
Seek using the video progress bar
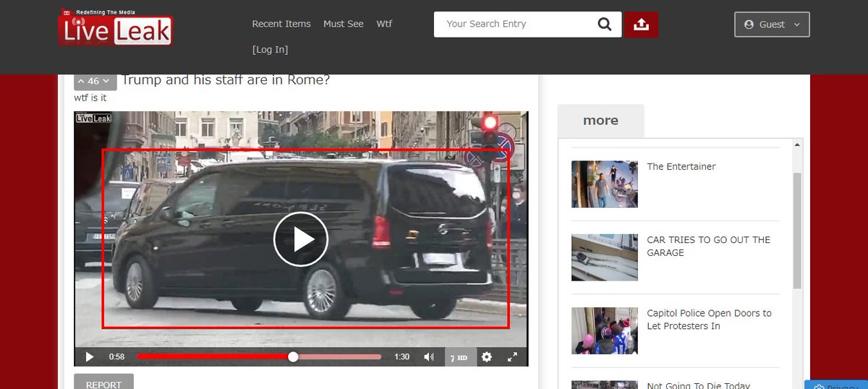(x=259, y=356)
